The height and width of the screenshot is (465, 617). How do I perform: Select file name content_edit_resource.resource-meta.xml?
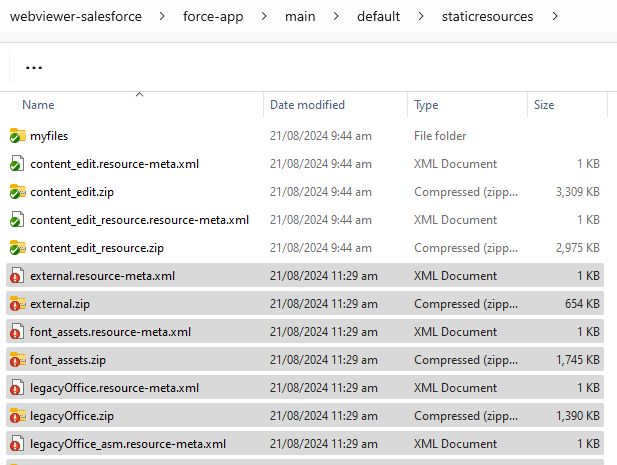coord(140,220)
